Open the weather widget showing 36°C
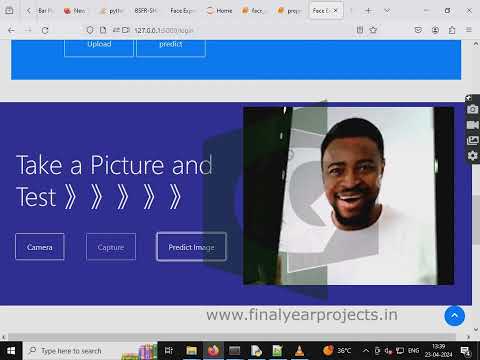The height and width of the screenshot is (360, 480). [337, 351]
